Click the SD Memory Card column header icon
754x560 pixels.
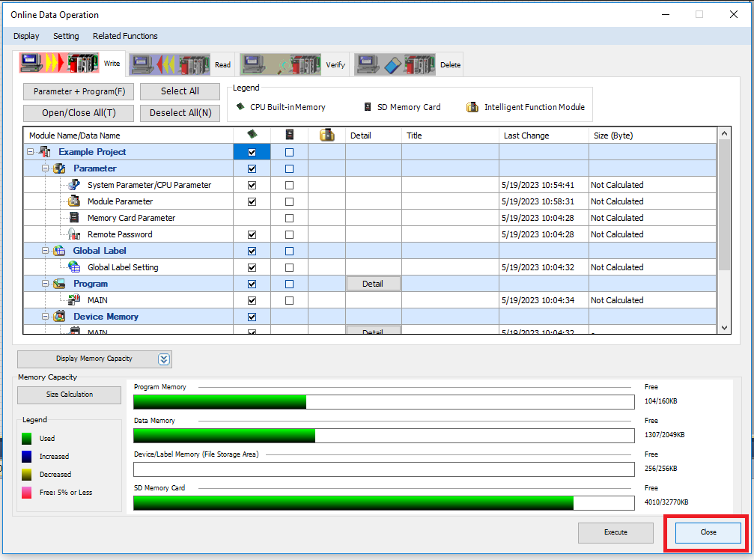[x=289, y=135]
